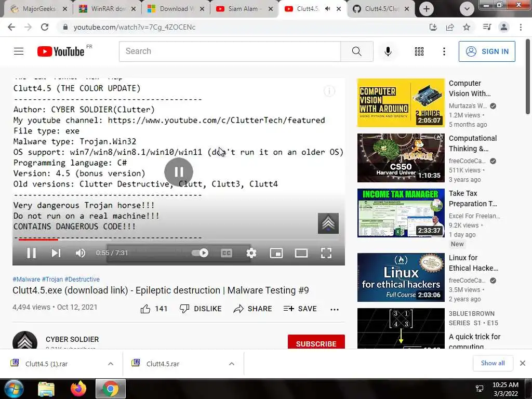Click the video info card icon
Screen dimensions: 532x399
329,91
